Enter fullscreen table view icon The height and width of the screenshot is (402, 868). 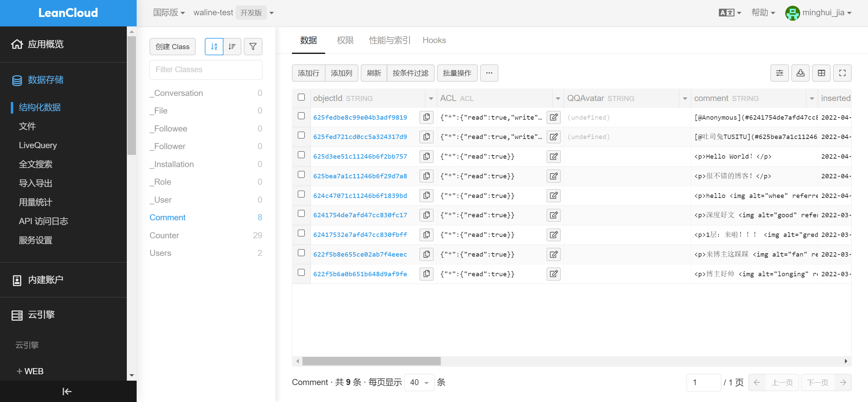[843, 73]
